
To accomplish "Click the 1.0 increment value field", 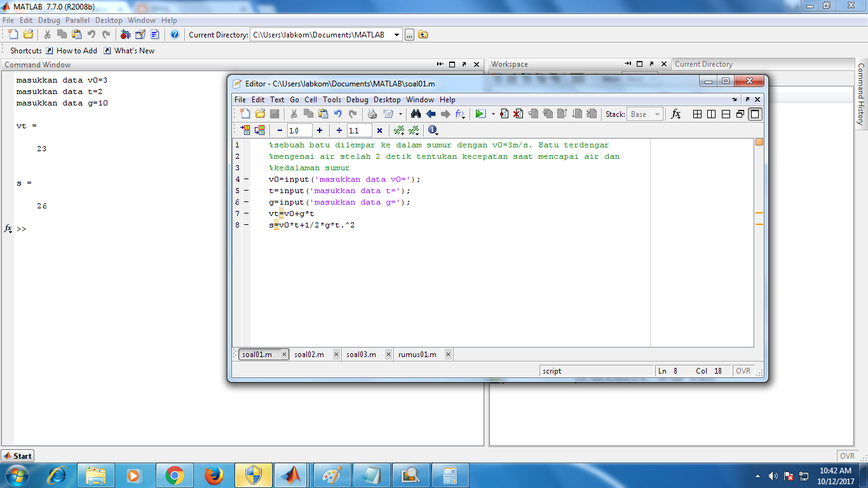I will 299,130.
